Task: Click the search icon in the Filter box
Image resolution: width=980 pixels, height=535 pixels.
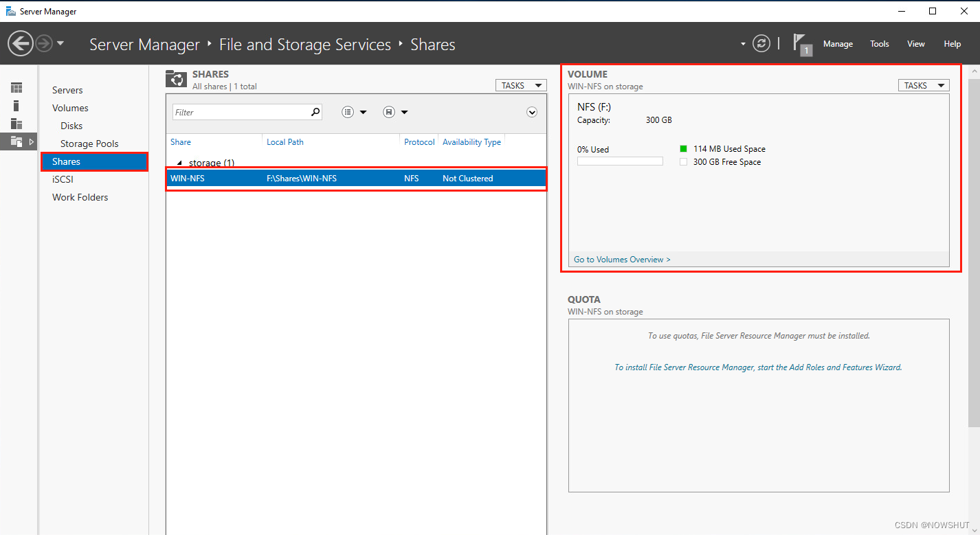Action: click(315, 111)
